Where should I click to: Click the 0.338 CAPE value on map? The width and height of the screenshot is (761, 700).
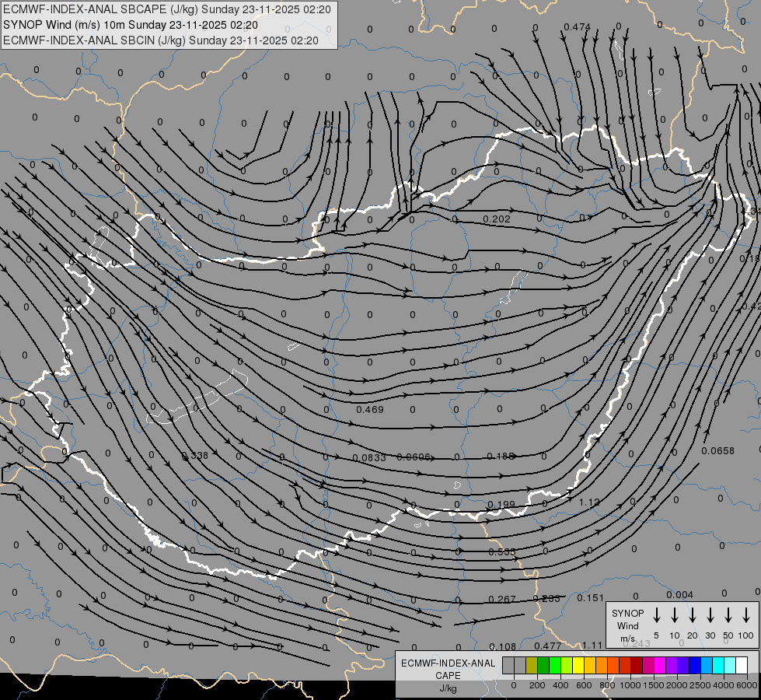tap(194, 456)
